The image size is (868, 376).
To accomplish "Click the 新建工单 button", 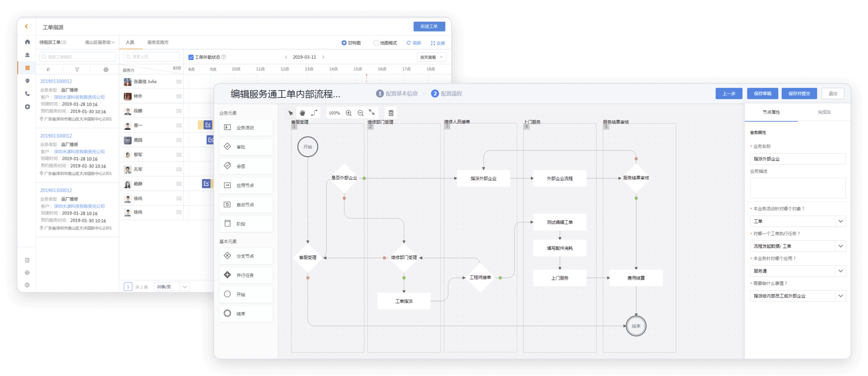I will coord(429,26).
